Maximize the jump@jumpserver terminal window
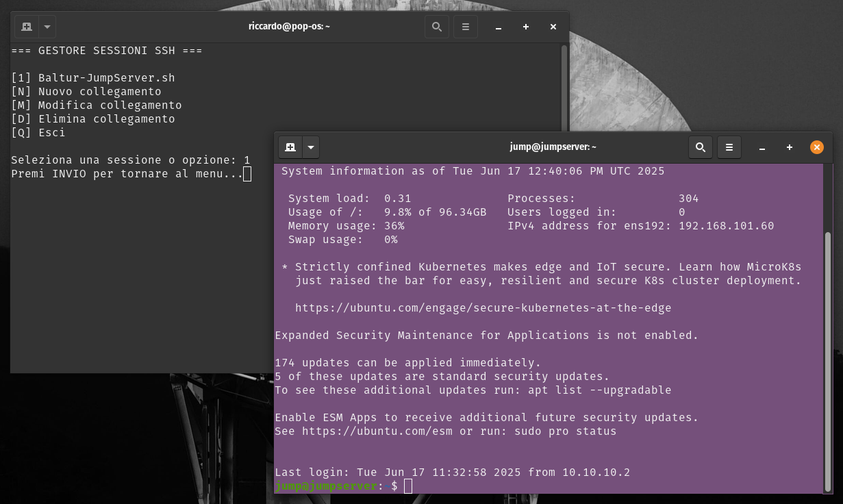 (790, 147)
